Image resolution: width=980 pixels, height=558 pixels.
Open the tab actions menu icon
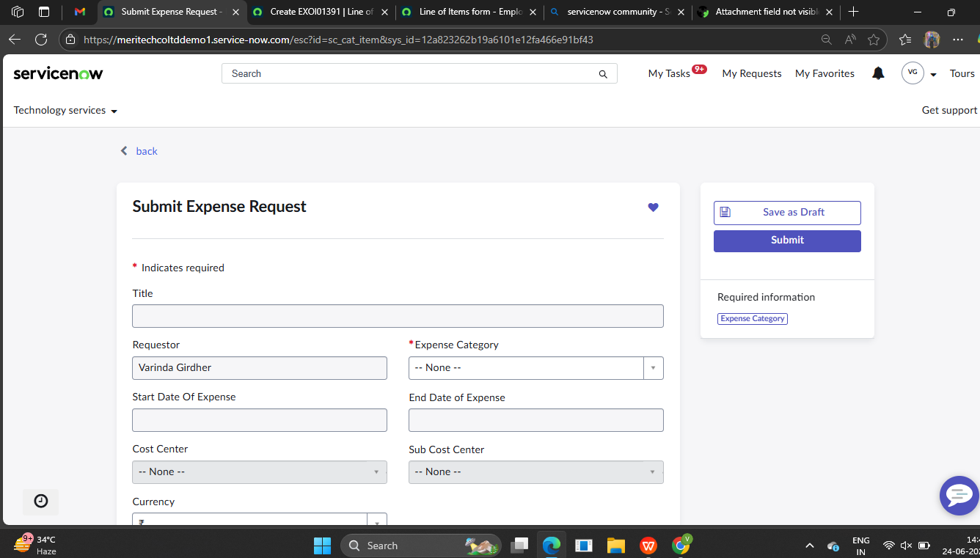tap(44, 12)
